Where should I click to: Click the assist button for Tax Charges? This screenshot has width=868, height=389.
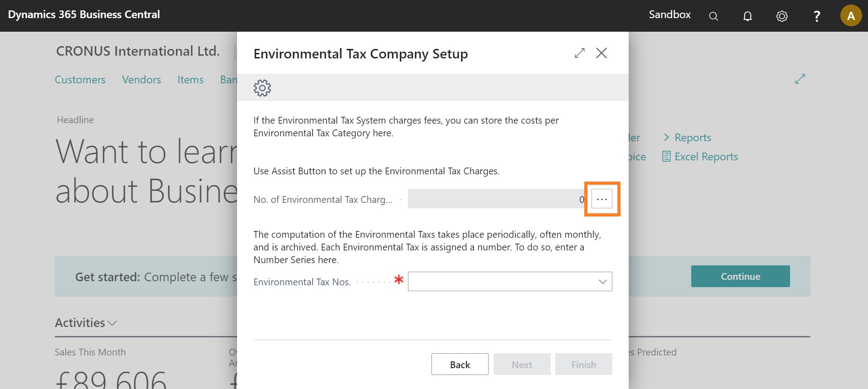tap(602, 199)
